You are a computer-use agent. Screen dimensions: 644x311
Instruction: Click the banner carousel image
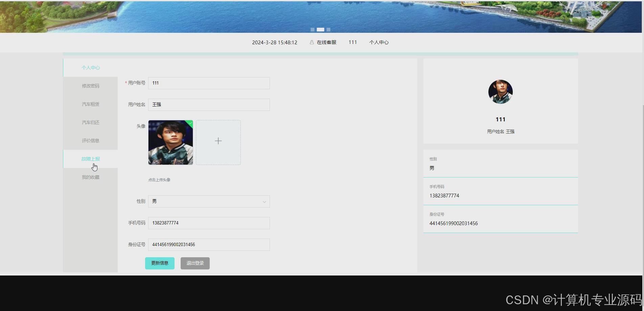(x=321, y=16)
